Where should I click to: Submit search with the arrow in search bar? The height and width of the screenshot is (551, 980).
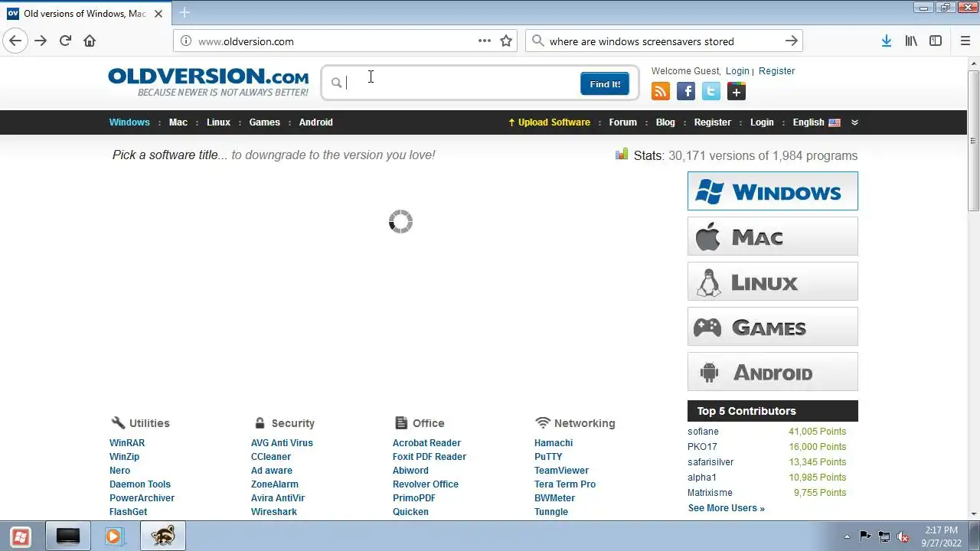pyautogui.click(x=792, y=41)
